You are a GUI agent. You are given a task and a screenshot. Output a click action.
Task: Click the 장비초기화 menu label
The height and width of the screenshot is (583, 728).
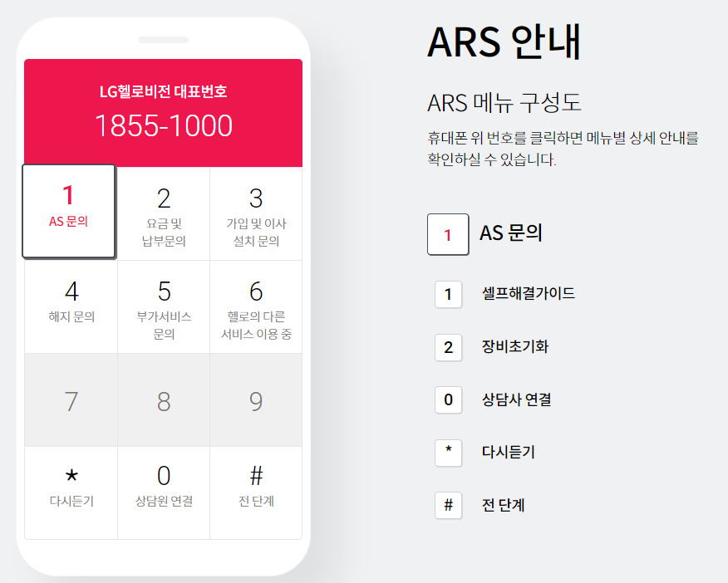(515, 346)
